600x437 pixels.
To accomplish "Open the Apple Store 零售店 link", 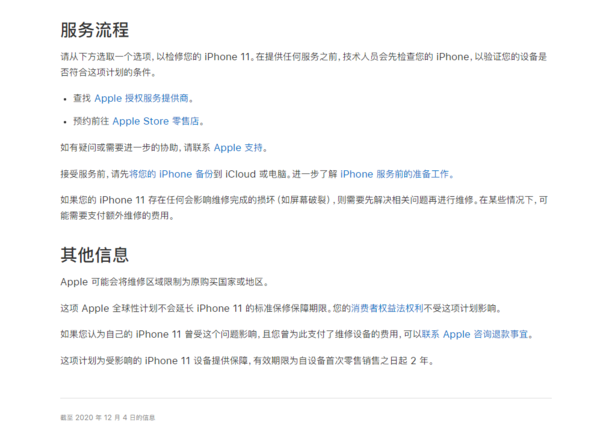I will pyautogui.click(x=156, y=121).
